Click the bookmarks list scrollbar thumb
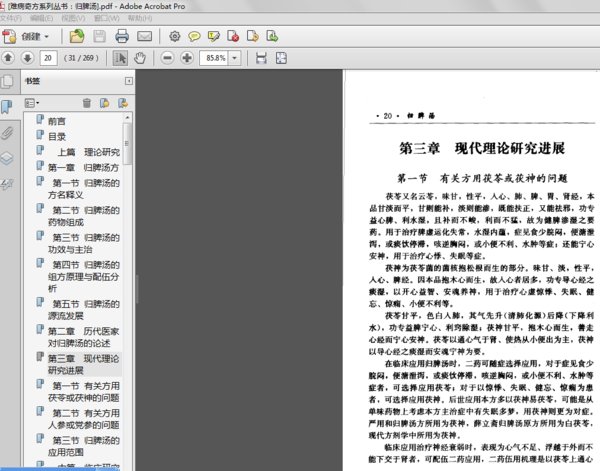 pyautogui.click(x=127, y=143)
